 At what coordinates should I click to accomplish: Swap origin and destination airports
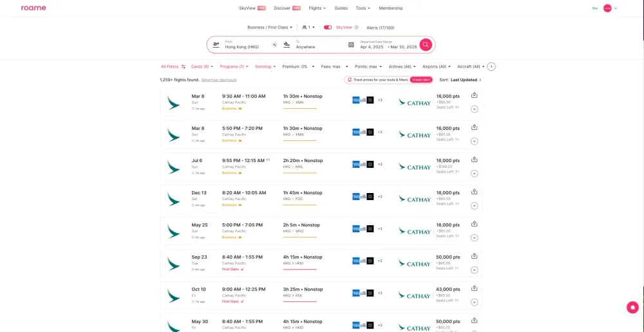tap(274, 45)
